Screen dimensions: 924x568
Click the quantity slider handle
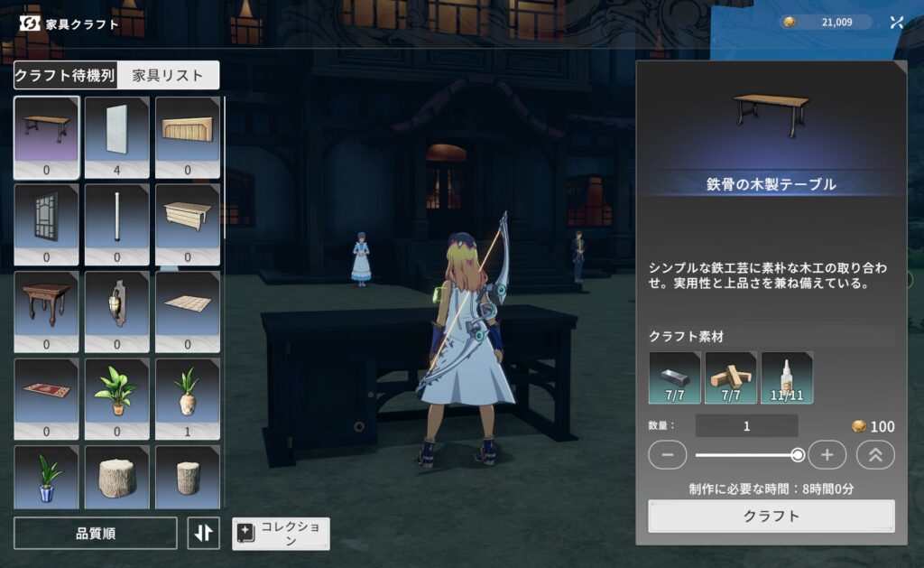pos(798,455)
